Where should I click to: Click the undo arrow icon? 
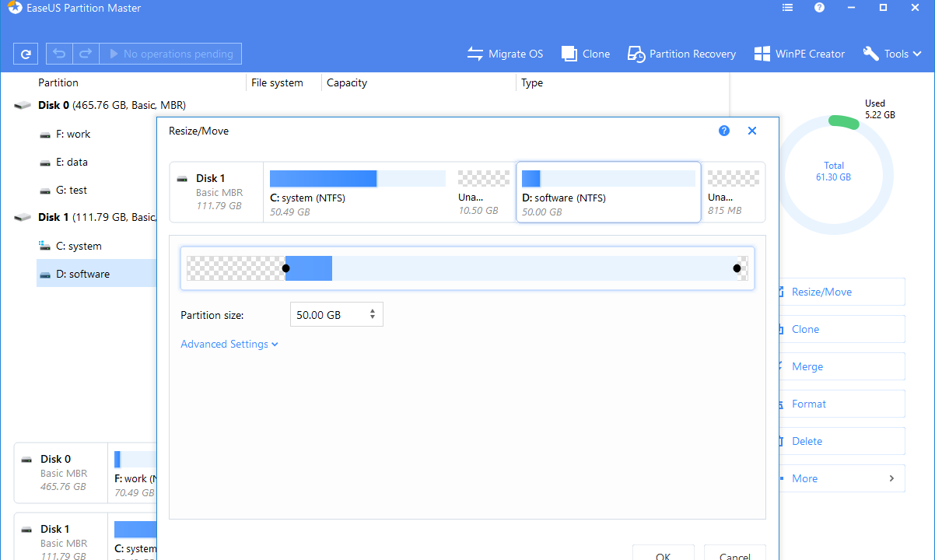tap(59, 54)
